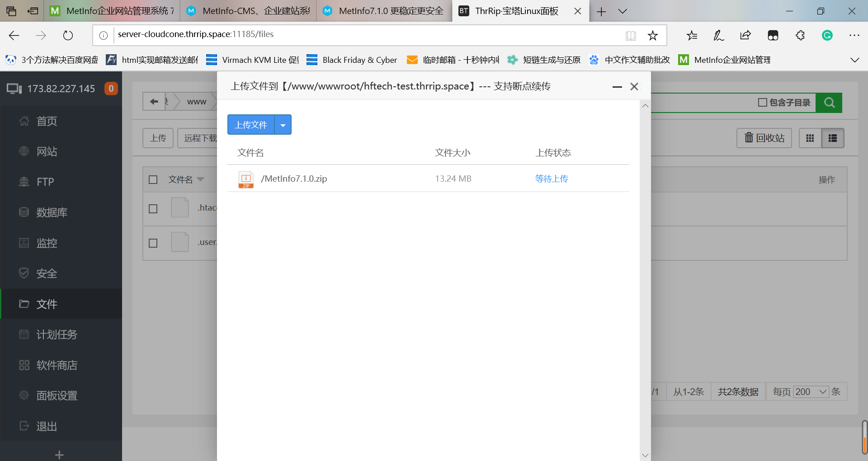Image resolution: width=868 pixels, height=461 pixels.
Task: Click the set-tabs-aside icon at top left
Action: coord(33,11)
